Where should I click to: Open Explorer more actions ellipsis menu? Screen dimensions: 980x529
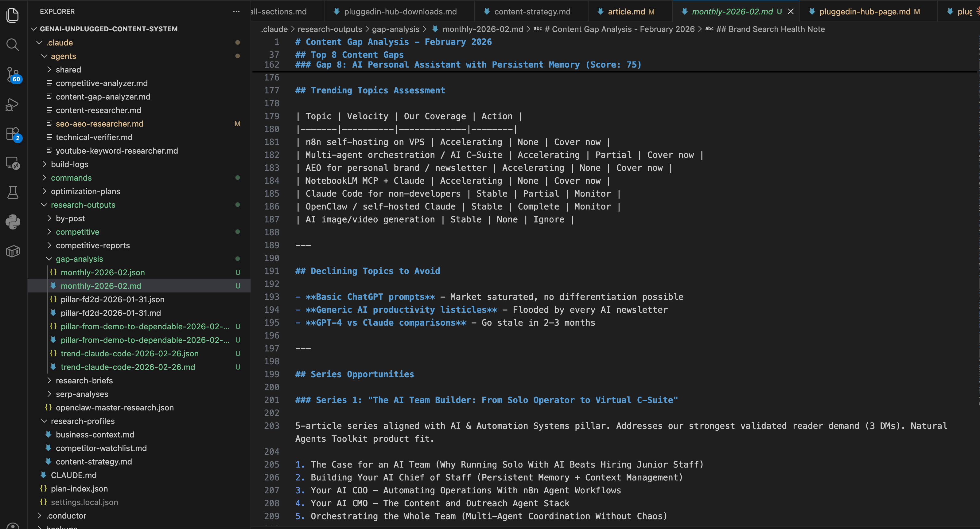tap(236, 11)
